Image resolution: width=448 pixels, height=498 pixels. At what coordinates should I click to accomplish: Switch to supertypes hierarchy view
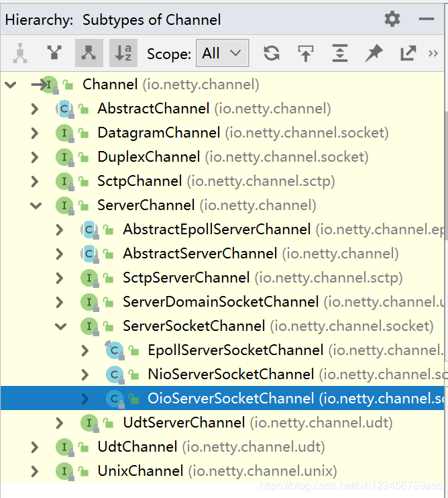54,53
